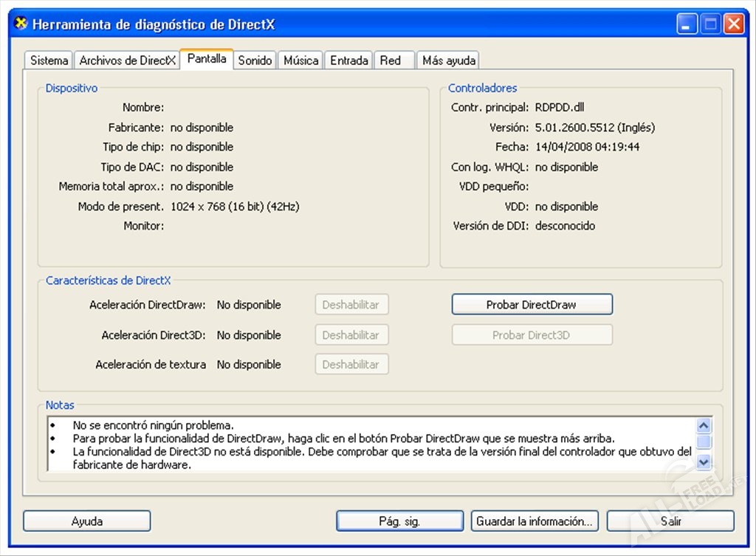Image resolution: width=756 pixels, height=556 pixels.
Task: Go to the Música tab
Action: [301, 61]
